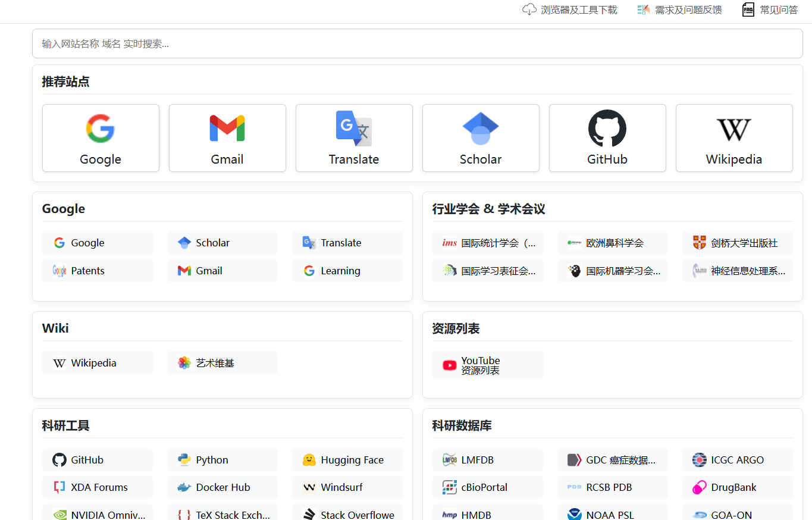Click the Hugging Face emoji icon
Screen dimensions: 812x520
pos(309,460)
